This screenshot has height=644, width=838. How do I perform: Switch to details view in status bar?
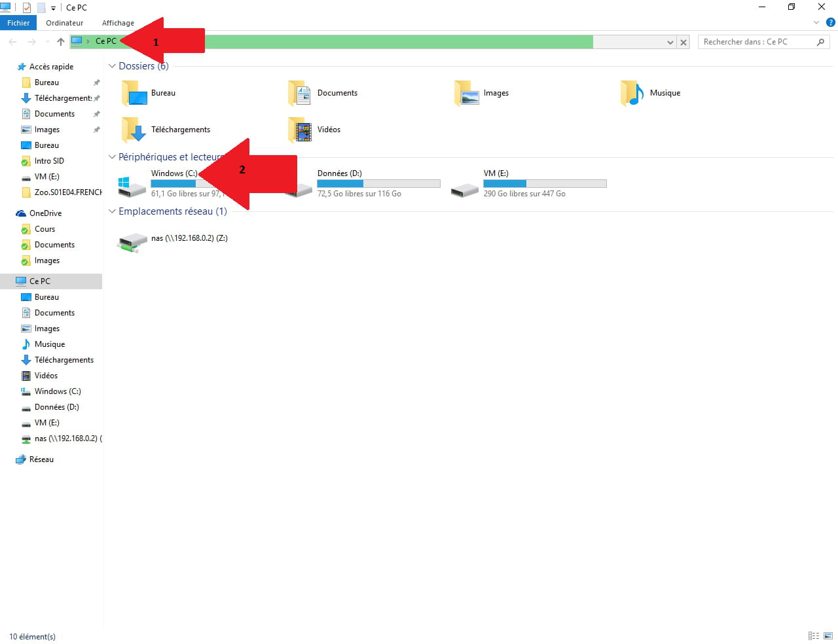[814, 635]
